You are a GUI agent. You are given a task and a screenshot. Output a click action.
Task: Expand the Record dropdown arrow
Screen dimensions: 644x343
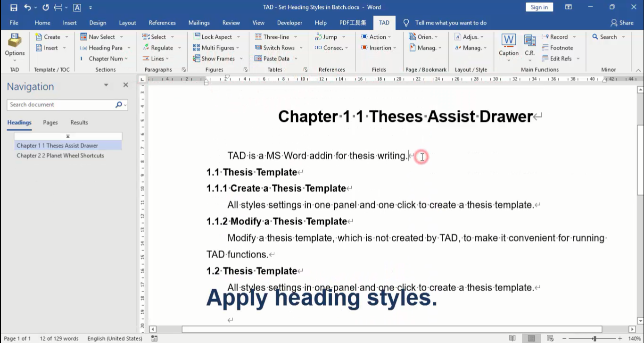(x=574, y=37)
